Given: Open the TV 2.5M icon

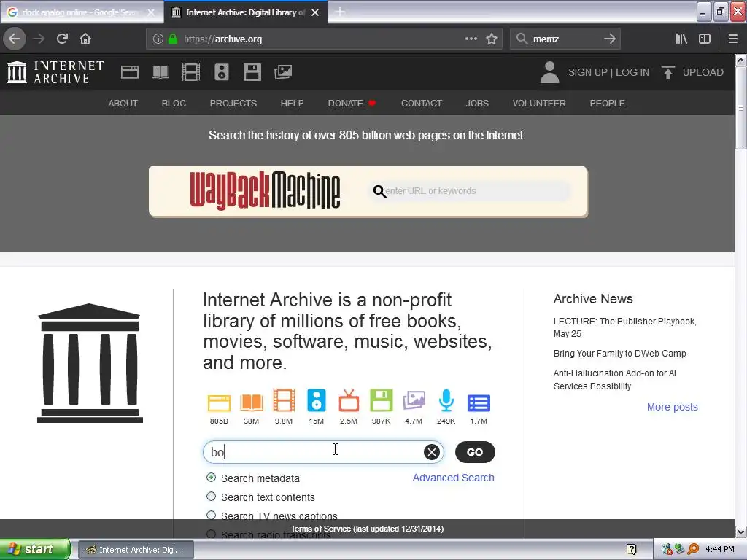Looking at the screenshot, I should coord(348,400).
